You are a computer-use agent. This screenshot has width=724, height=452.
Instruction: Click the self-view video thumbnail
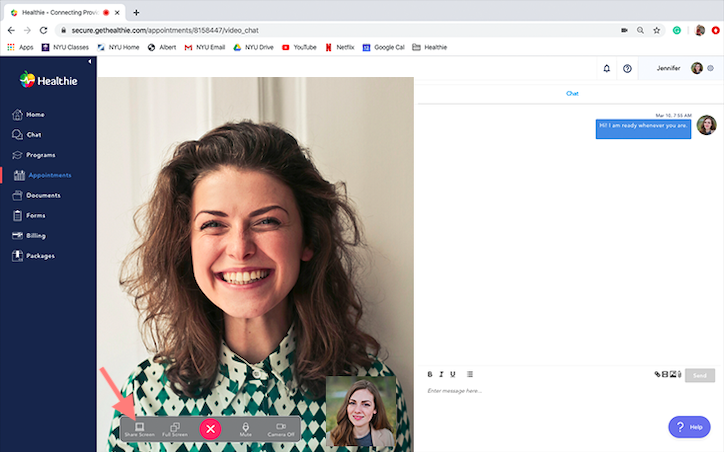(361, 411)
